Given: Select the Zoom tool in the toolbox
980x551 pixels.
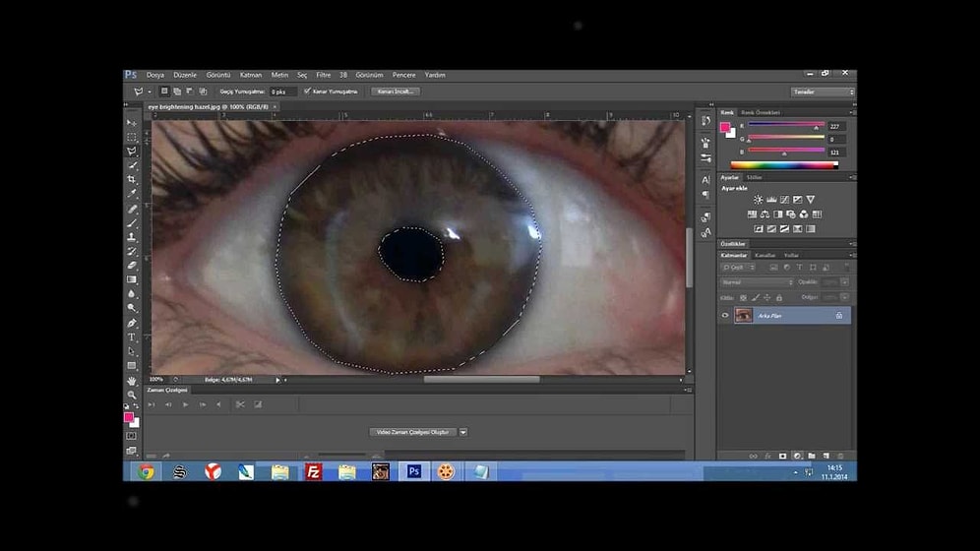Looking at the screenshot, I should (131, 395).
